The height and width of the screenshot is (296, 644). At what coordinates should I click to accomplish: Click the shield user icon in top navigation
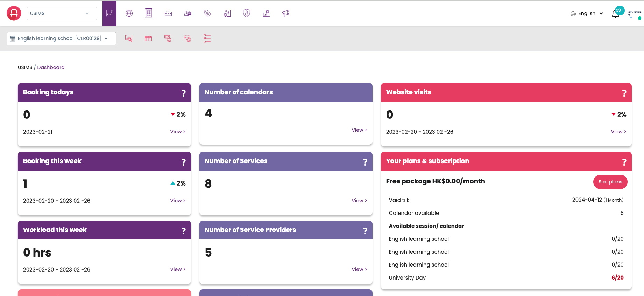[247, 13]
